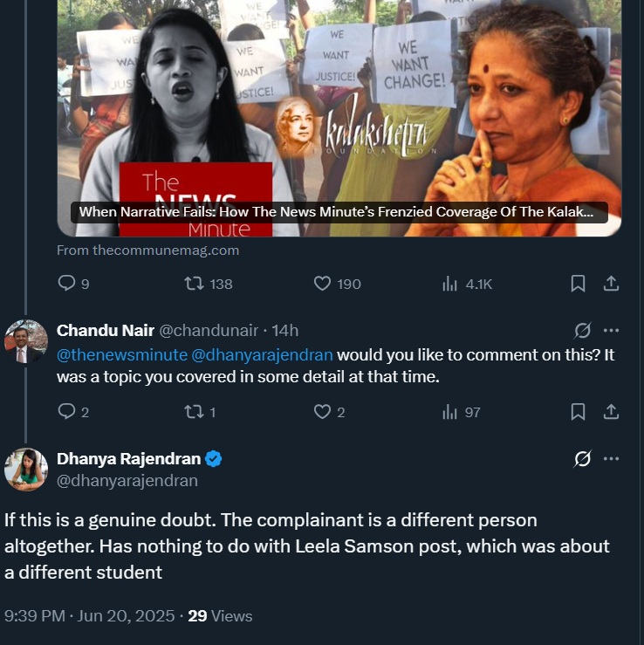Open more options on Dhanya Rajendran's post
This screenshot has width=644, height=645.
click(x=612, y=459)
